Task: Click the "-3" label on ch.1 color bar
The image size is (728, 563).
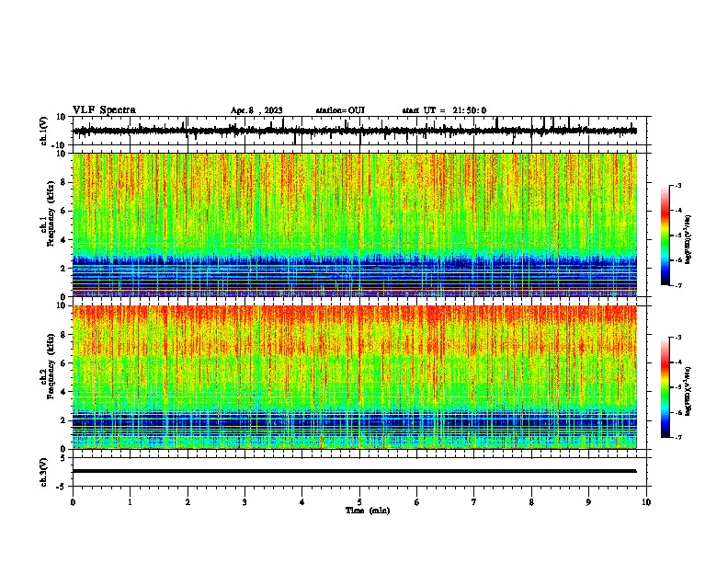Action: point(678,186)
